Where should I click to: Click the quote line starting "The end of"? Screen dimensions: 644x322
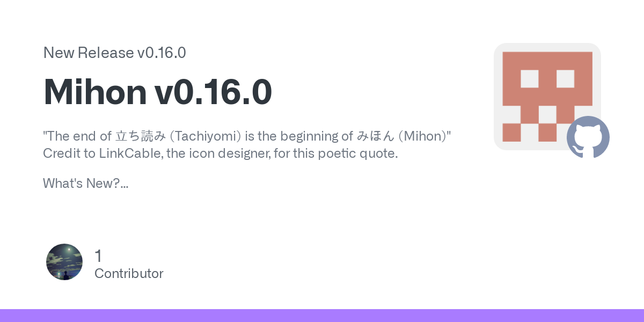click(x=247, y=136)
